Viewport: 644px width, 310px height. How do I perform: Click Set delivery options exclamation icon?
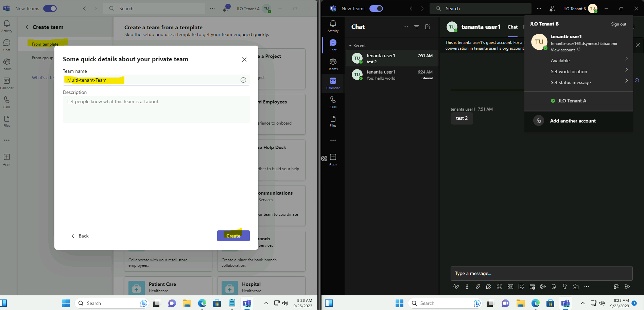[467, 287]
